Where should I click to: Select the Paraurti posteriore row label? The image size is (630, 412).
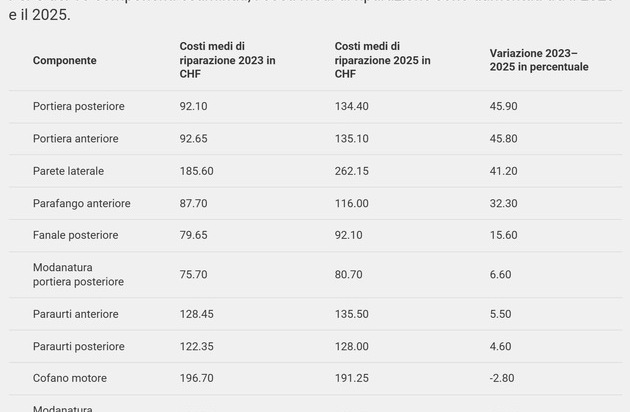(79, 346)
